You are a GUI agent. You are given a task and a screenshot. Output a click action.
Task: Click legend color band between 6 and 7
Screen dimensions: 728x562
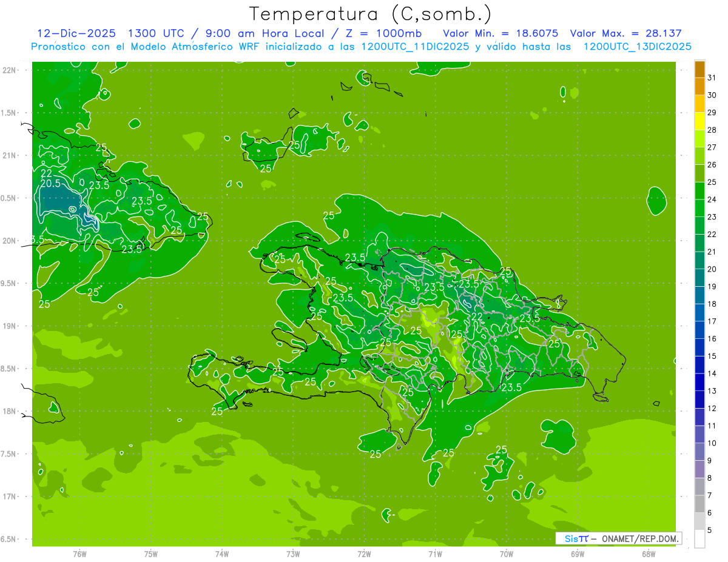pyautogui.click(x=699, y=504)
